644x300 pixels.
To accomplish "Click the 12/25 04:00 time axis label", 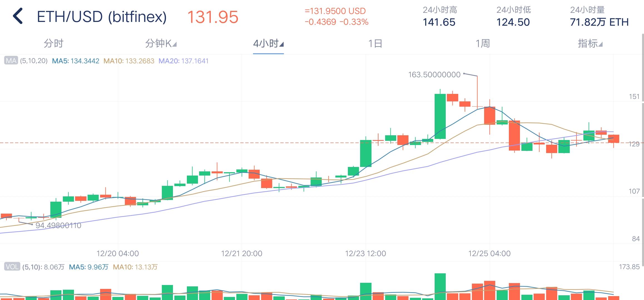I will tap(489, 253).
